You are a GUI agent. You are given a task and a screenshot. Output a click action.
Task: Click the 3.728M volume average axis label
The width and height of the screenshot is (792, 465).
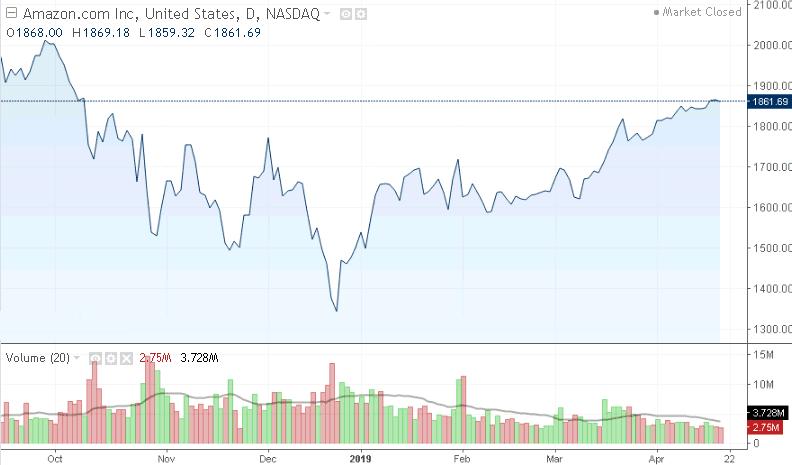click(x=768, y=412)
